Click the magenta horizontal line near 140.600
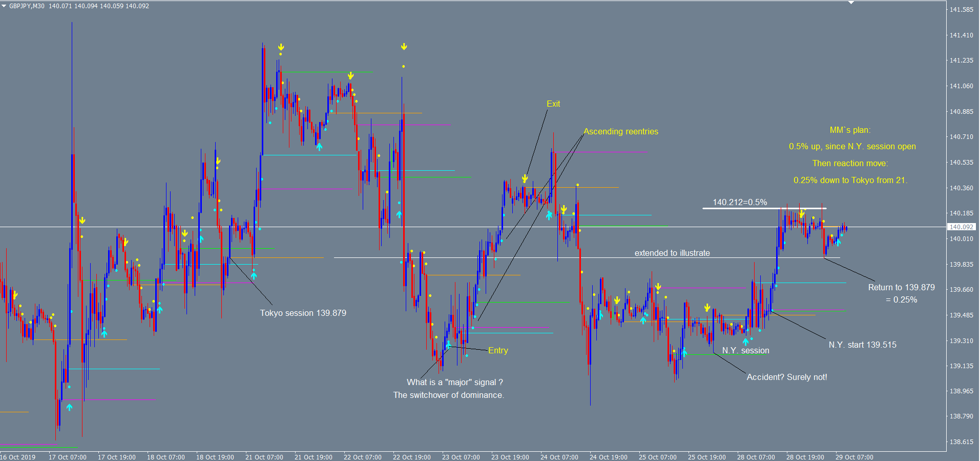 pyautogui.click(x=599, y=152)
